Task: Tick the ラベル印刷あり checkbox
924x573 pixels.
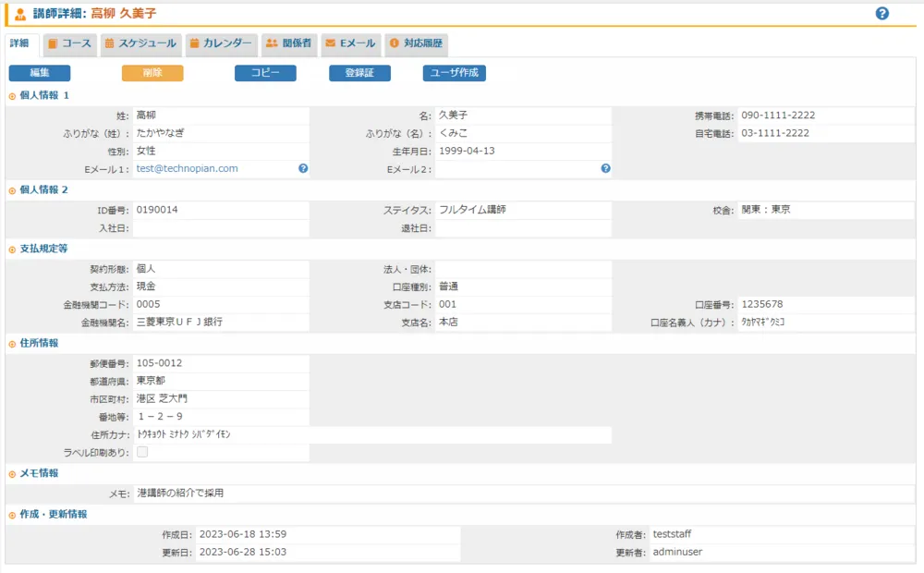Action: click(x=142, y=452)
